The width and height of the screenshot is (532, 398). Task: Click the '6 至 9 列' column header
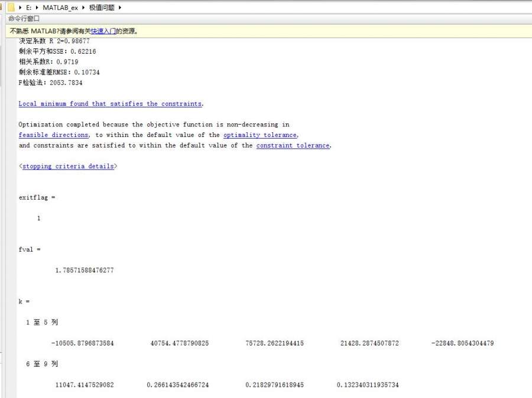point(42,364)
